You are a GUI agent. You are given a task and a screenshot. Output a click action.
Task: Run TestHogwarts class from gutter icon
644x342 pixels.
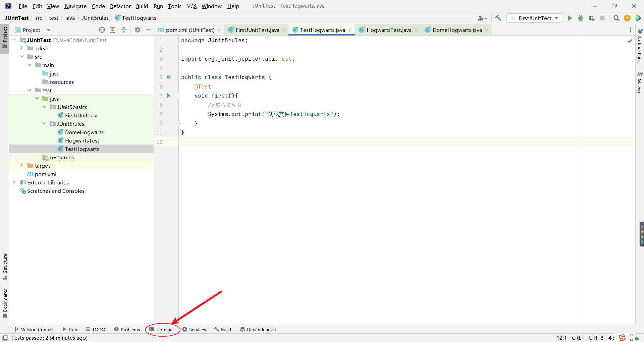coord(169,77)
